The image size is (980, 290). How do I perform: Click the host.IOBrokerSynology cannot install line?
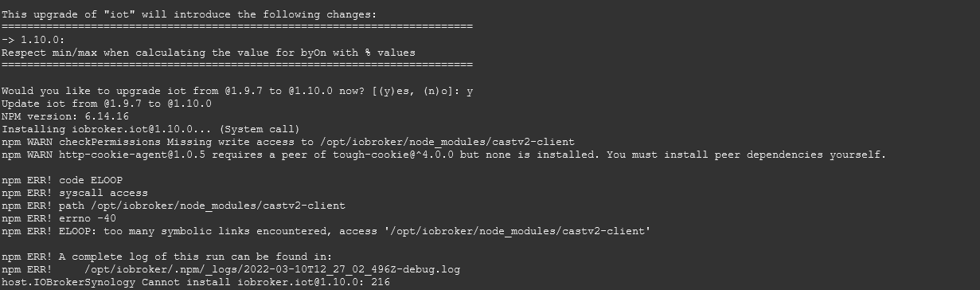tap(196, 282)
